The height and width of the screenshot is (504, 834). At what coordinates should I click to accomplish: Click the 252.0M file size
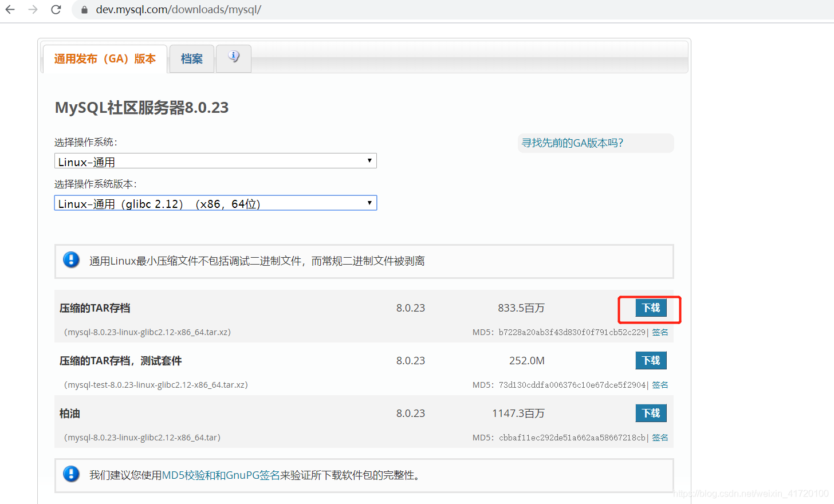[x=527, y=361]
